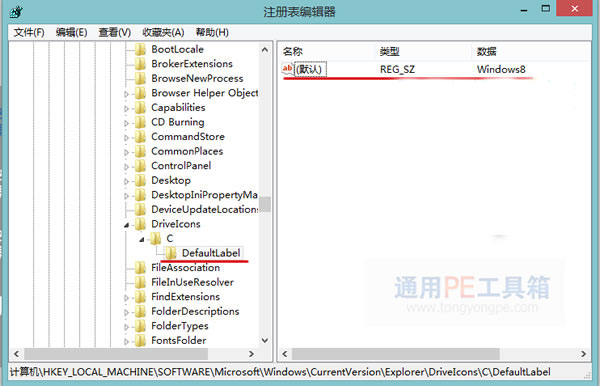Click the tree pane vertical scrollbar thumb
The width and height of the screenshot is (600, 386).
(265, 204)
